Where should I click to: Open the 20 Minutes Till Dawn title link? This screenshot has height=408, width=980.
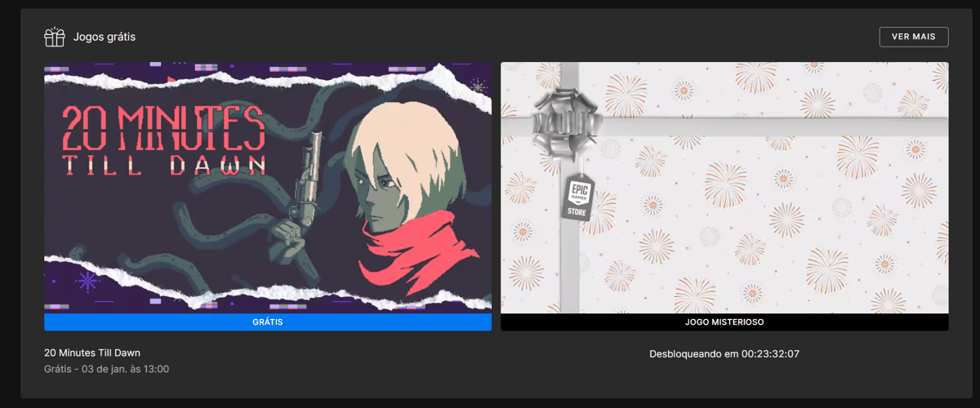tap(92, 353)
